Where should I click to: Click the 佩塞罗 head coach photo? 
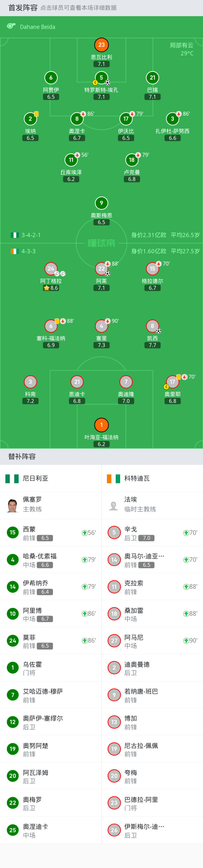click(12, 505)
